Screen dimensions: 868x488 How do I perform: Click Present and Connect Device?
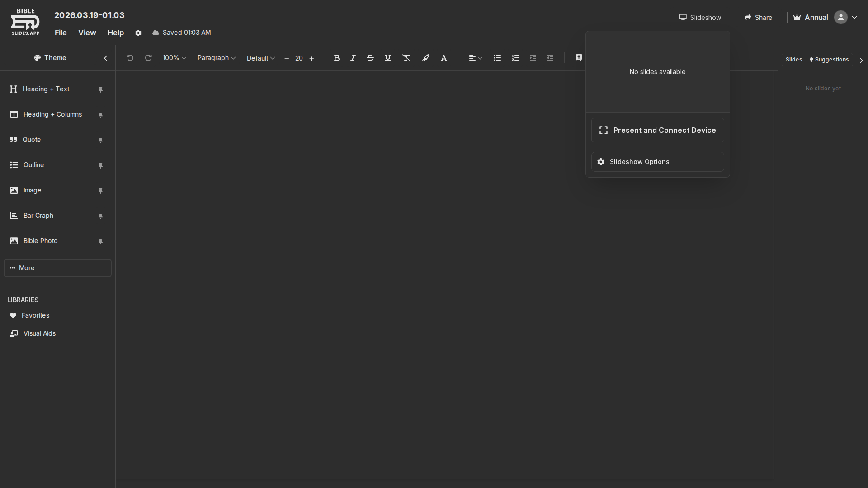click(x=657, y=130)
